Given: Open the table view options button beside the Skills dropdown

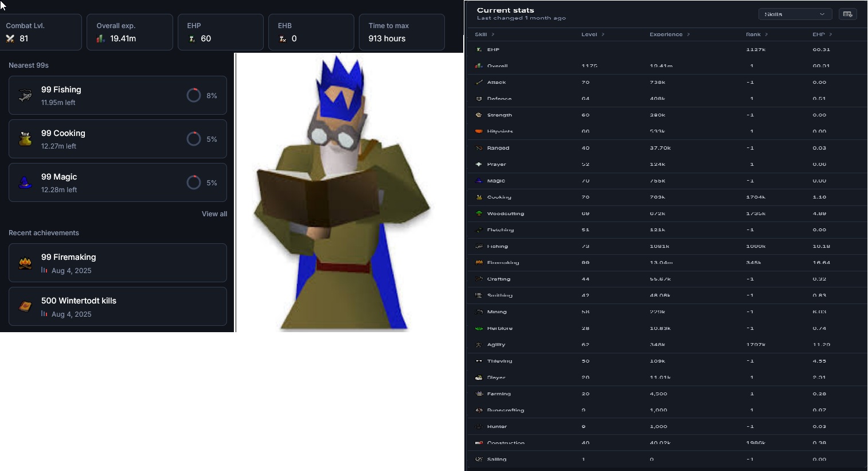Looking at the screenshot, I should pos(848,14).
